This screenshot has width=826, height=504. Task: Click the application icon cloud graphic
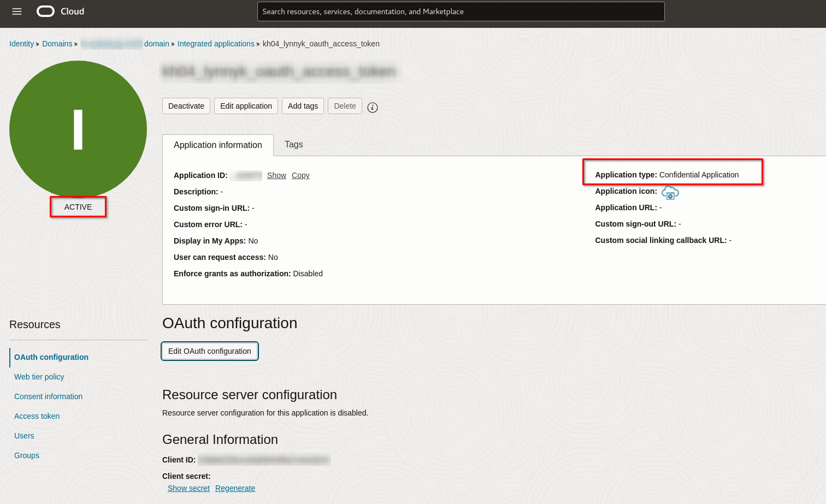tap(670, 192)
